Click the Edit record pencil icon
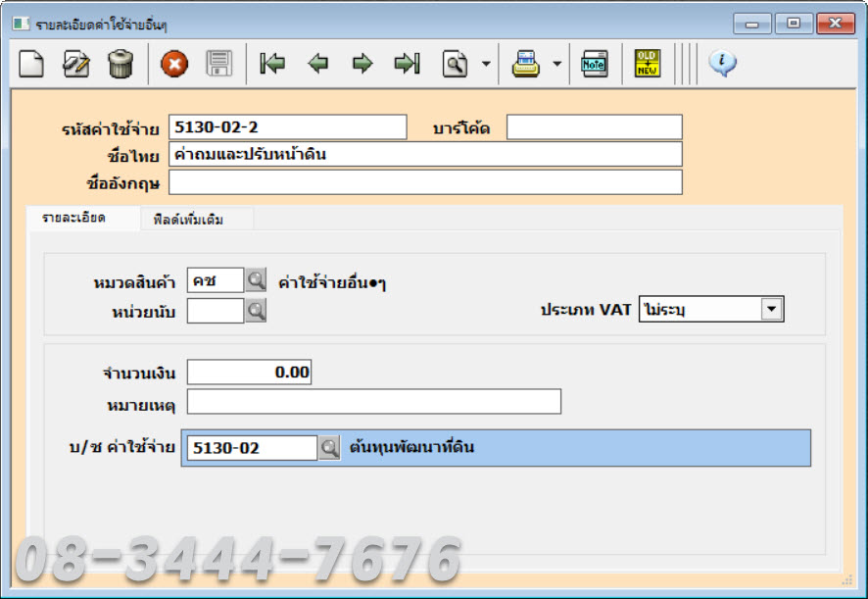 [x=75, y=63]
